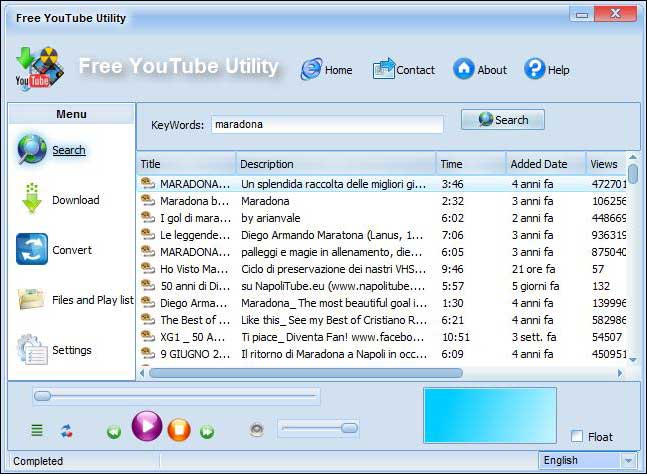Click the repeat/shuffle arrows icon
Image resolution: width=647 pixels, height=474 pixels.
click(x=66, y=431)
